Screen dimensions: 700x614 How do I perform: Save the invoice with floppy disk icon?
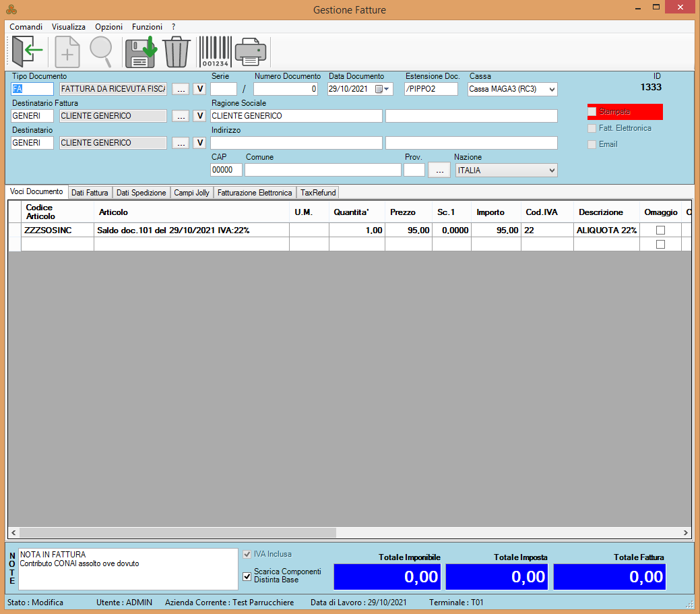140,51
